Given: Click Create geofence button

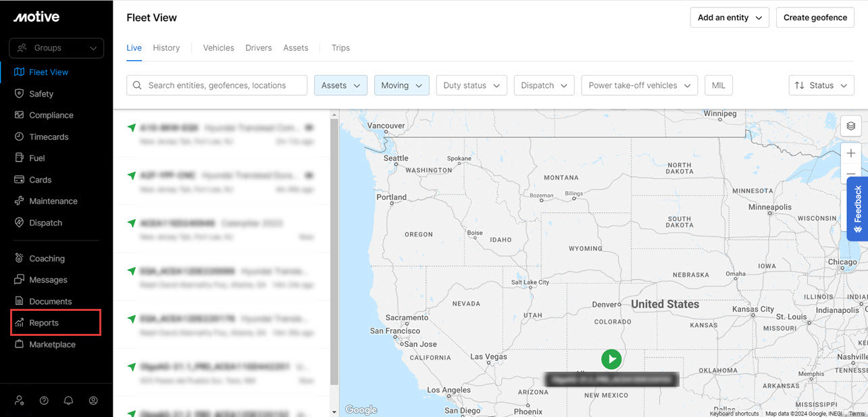Looking at the screenshot, I should coord(815,18).
